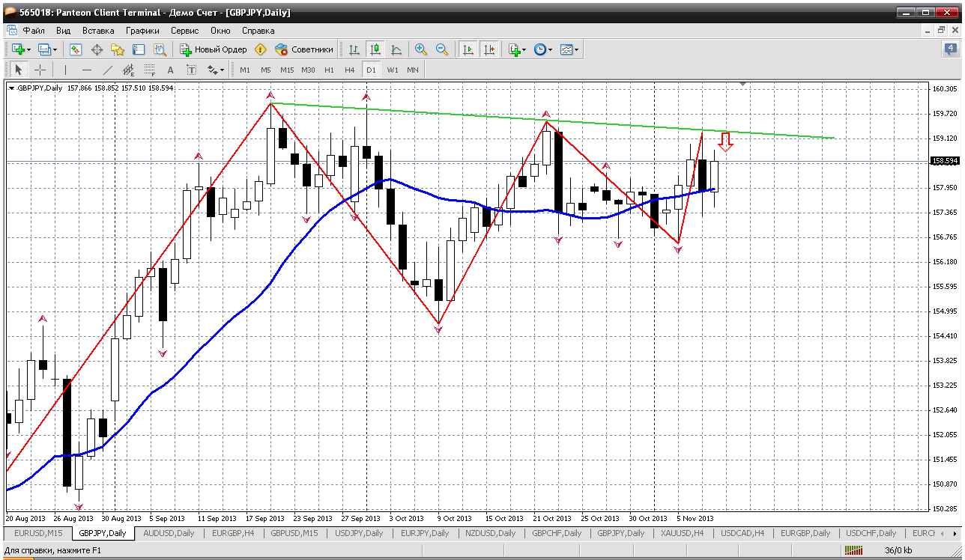965x560 pixels.
Task: Switch timeframe to M30
Action: (x=308, y=70)
